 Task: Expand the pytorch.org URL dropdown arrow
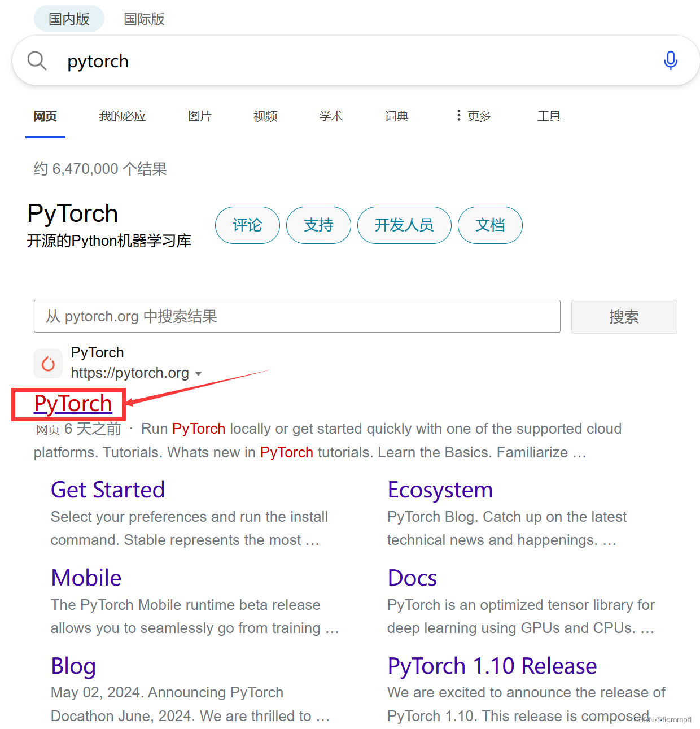point(198,373)
